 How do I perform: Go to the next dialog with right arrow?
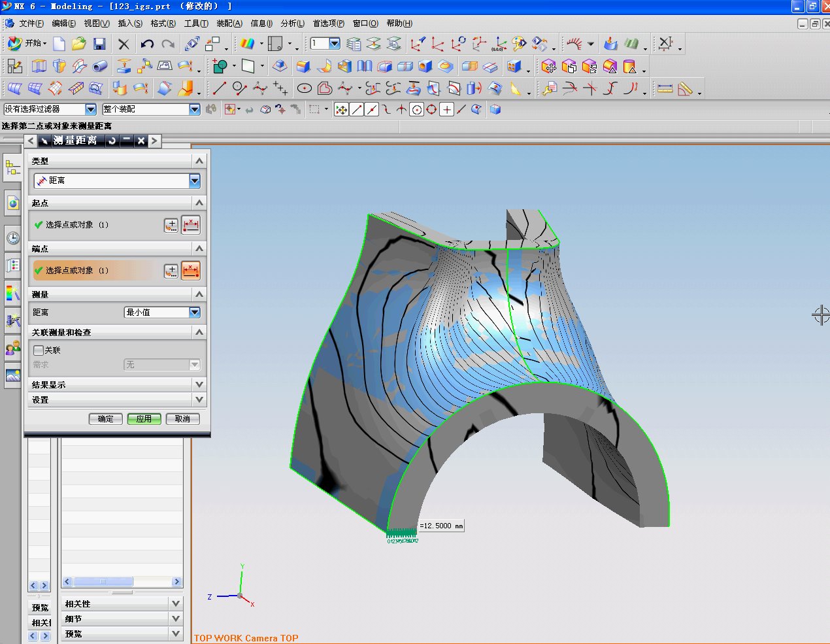154,141
